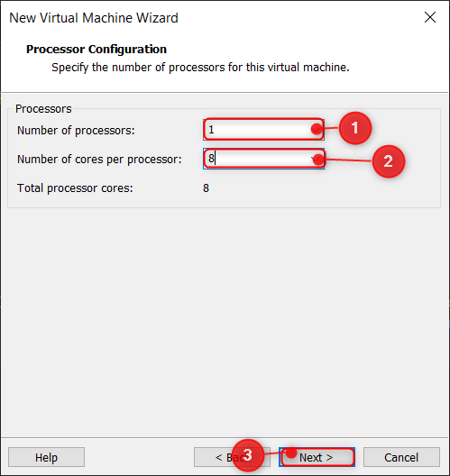Screen dimensions: 450x476
Task: Click the Processors group box label
Action: 43,109
